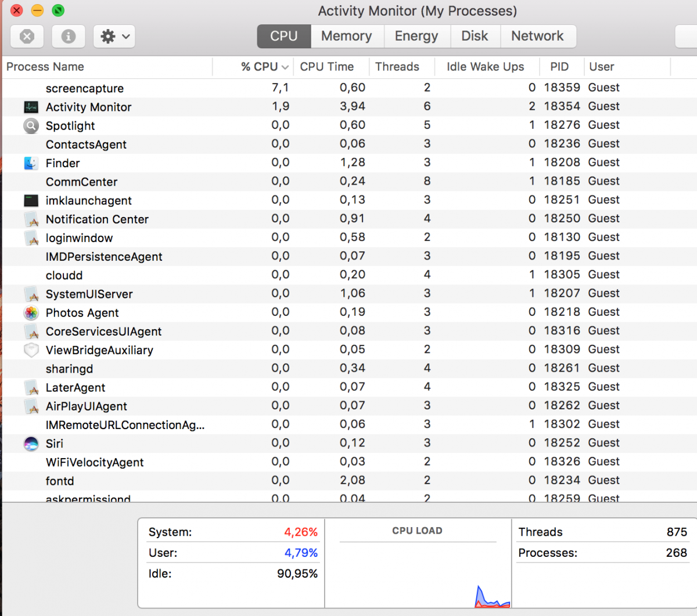Select the cloudd process name

[x=64, y=275]
